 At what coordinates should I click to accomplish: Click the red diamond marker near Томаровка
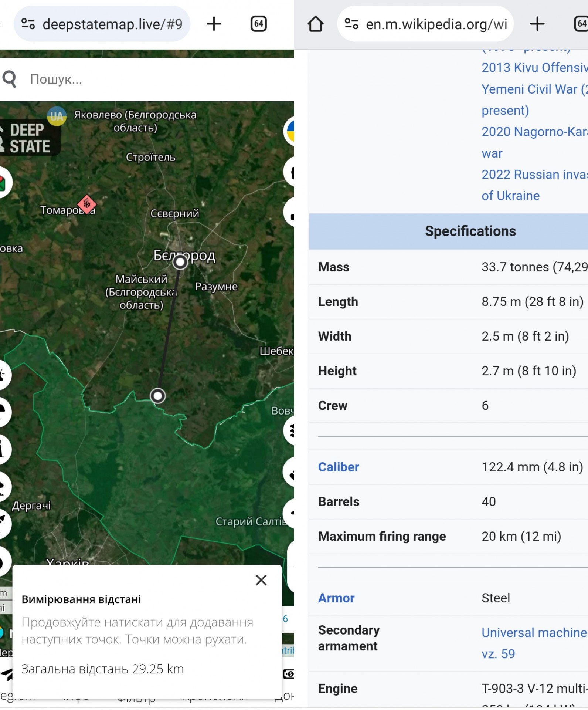click(87, 204)
